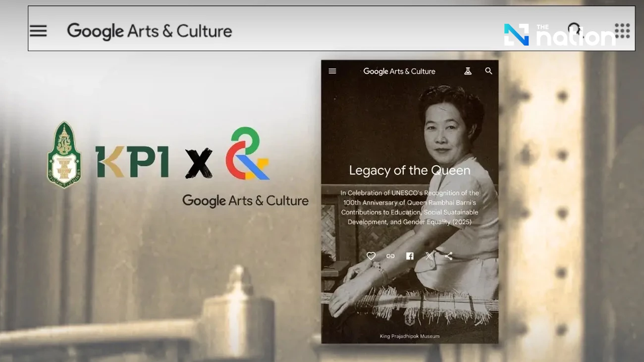Select the Legacy of the Queen title

409,170
